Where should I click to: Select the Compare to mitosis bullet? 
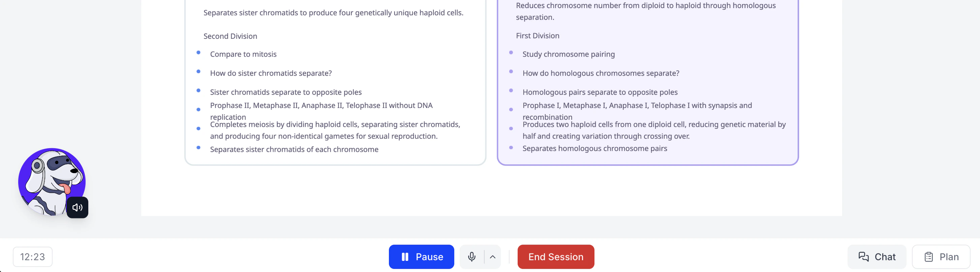243,54
